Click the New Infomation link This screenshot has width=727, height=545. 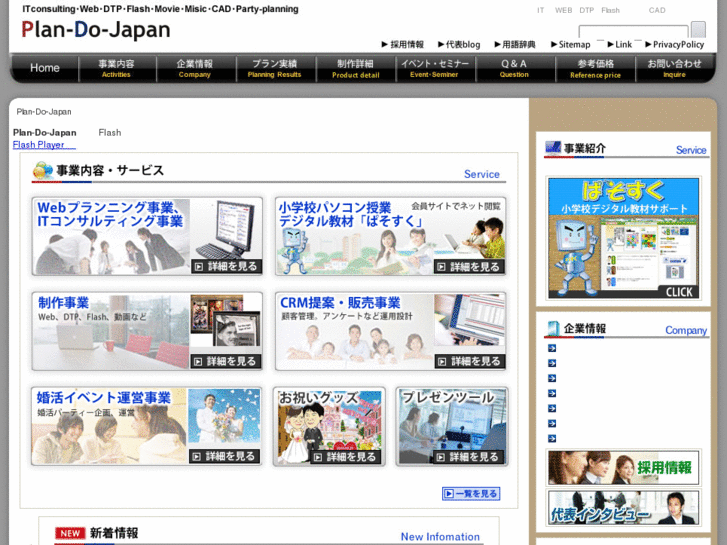[440, 537]
